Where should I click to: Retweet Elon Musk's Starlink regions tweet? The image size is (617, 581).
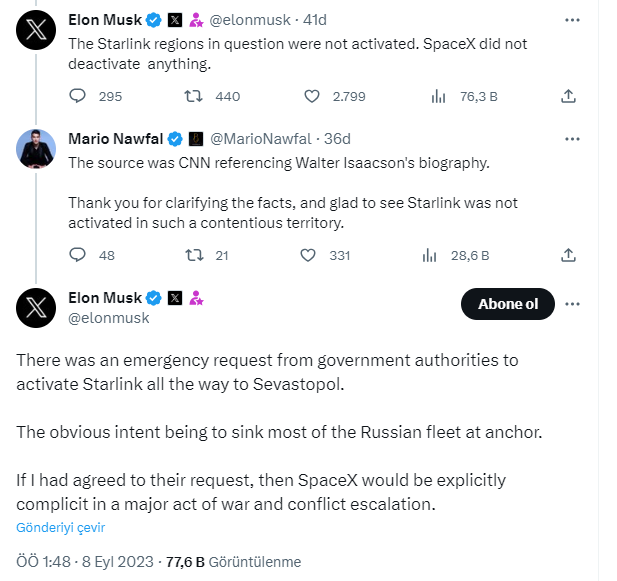(x=196, y=96)
